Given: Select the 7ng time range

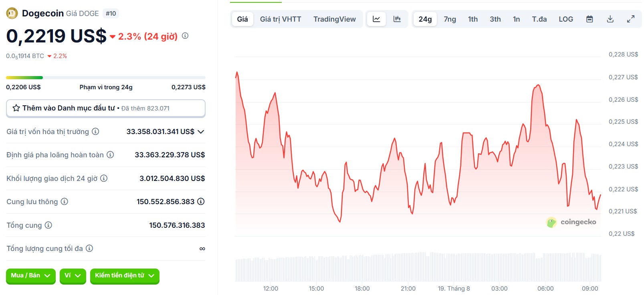Looking at the screenshot, I should (x=450, y=19).
